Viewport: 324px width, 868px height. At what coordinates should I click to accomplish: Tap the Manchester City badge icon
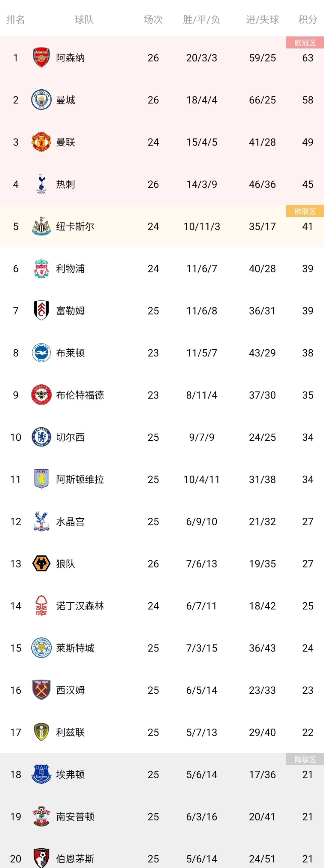[x=41, y=100]
